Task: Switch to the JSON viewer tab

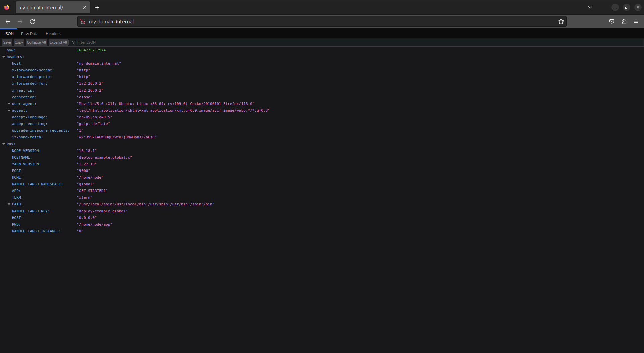Action: [x=9, y=34]
